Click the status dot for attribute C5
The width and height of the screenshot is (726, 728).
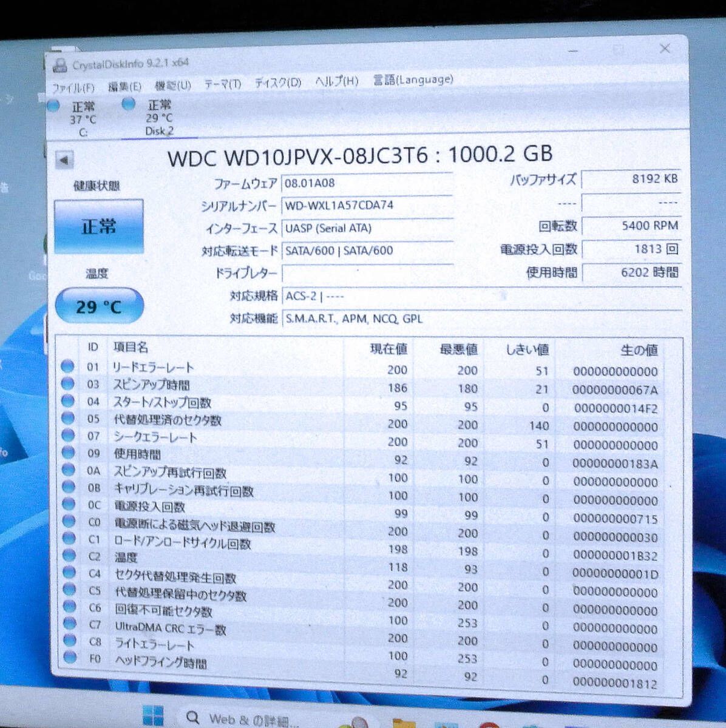(69, 589)
